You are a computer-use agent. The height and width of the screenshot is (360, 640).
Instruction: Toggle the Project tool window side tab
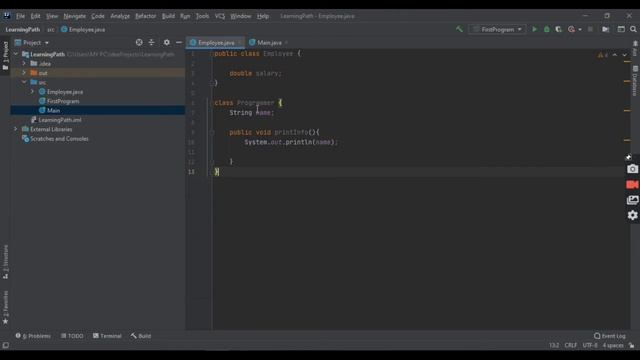(x=5, y=56)
